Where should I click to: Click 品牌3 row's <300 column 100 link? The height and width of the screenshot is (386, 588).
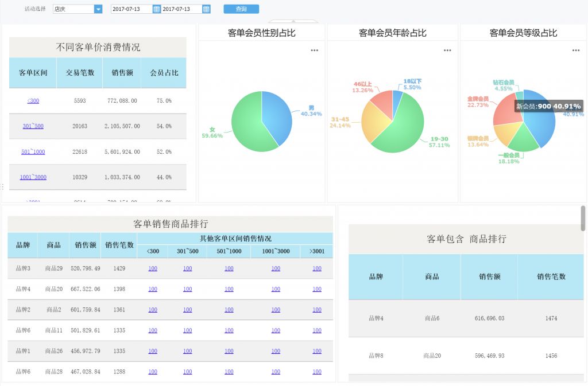pos(153,268)
